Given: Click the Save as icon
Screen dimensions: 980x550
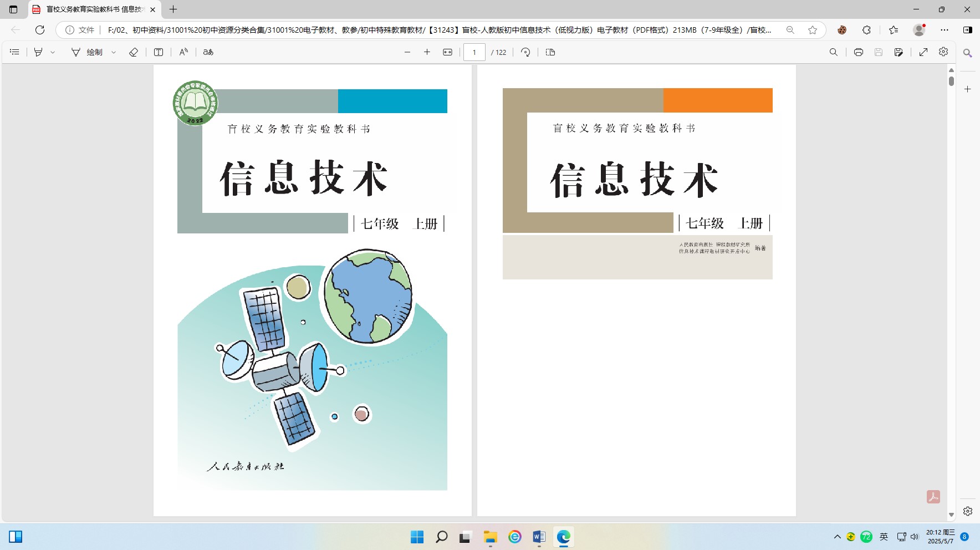Looking at the screenshot, I should (x=899, y=52).
